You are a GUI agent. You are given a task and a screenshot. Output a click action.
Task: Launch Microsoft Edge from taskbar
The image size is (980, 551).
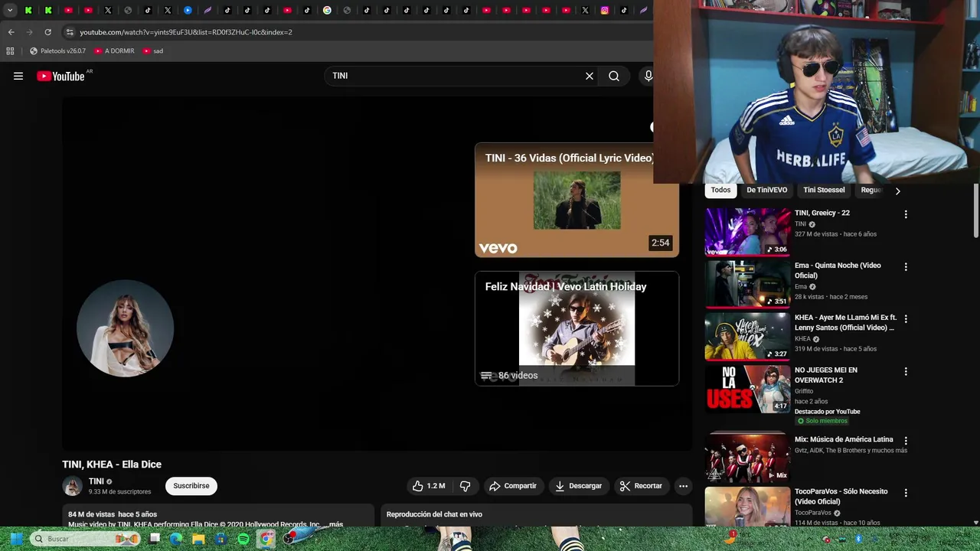177,539
